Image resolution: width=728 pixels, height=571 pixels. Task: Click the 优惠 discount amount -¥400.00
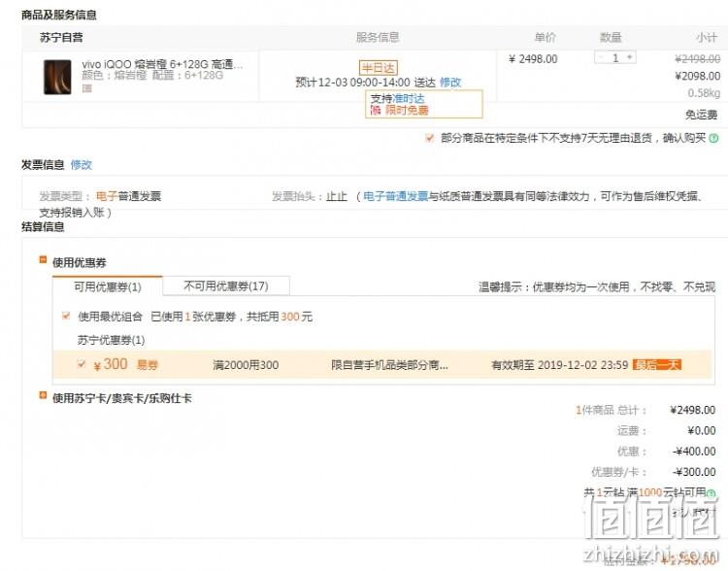pyautogui.click(x=694, y=452)
